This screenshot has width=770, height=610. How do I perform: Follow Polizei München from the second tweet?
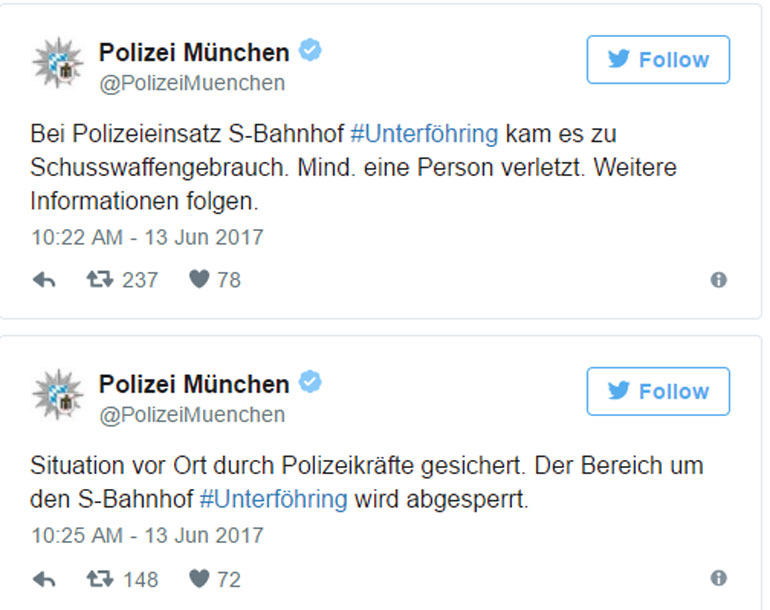click(x=658, y=391)
